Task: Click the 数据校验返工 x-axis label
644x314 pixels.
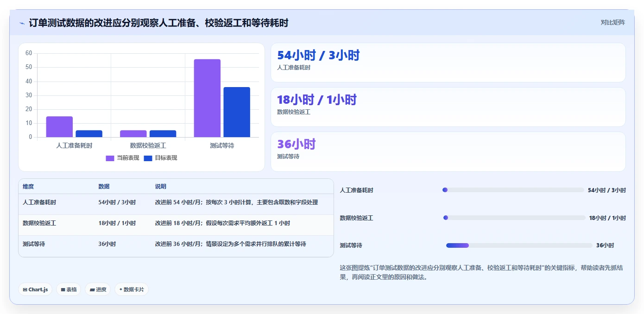Action: coord(148,145)
